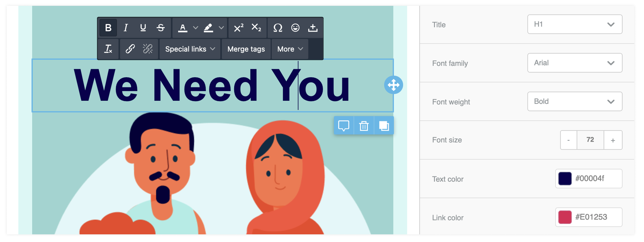Click the text color A icon

(x=182, y=28)
